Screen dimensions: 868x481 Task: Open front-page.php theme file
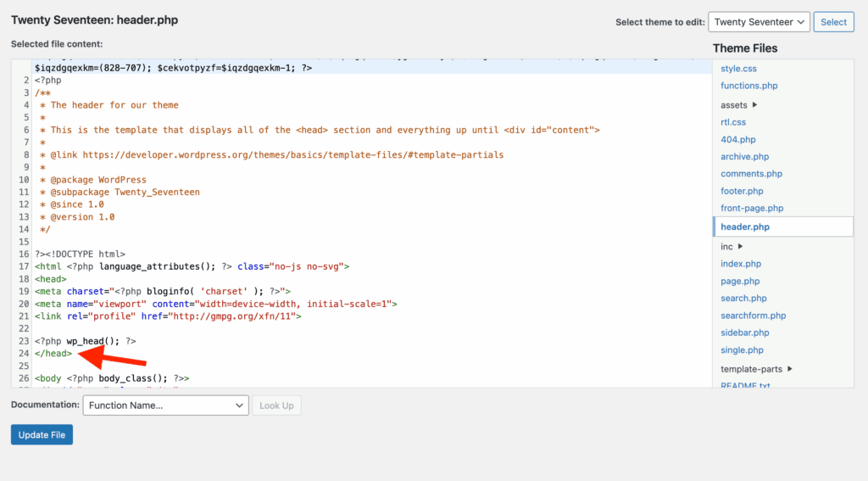(752, 209)
